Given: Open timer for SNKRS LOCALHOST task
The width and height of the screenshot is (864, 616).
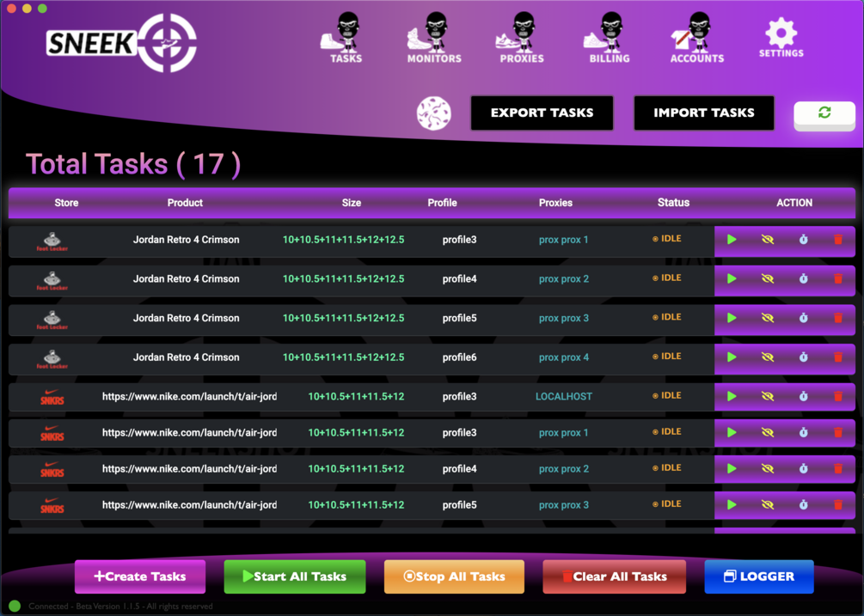Looking at the screenshot, I should tap(803, 396).
